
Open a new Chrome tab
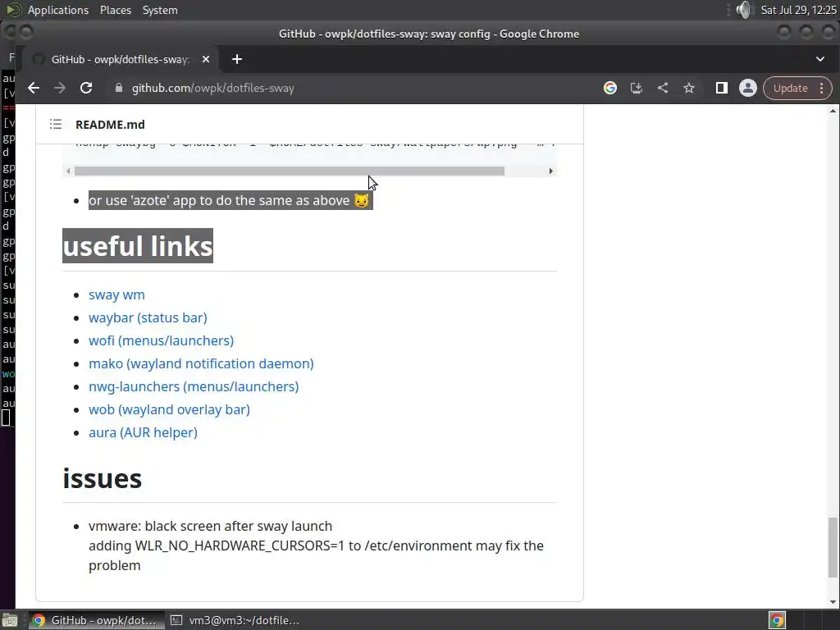(x=237, y=59)
